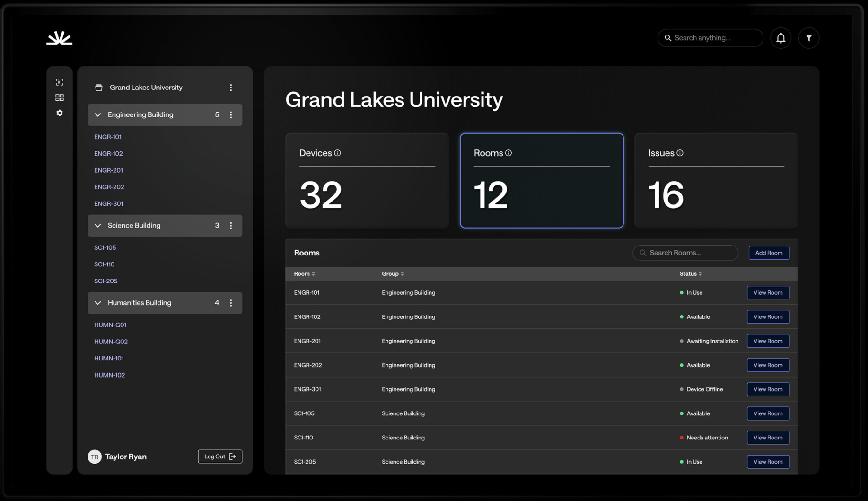Click the ENGR-301 room cell in the table
This screenshot has width=868, height=501.
(x=307, y=389)
